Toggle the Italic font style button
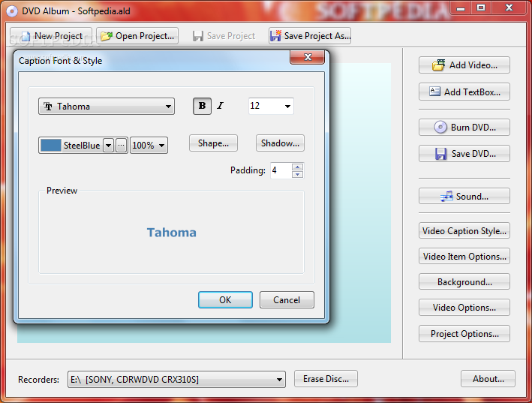Screen dimensions: 532x403 (x=221, y=106)
